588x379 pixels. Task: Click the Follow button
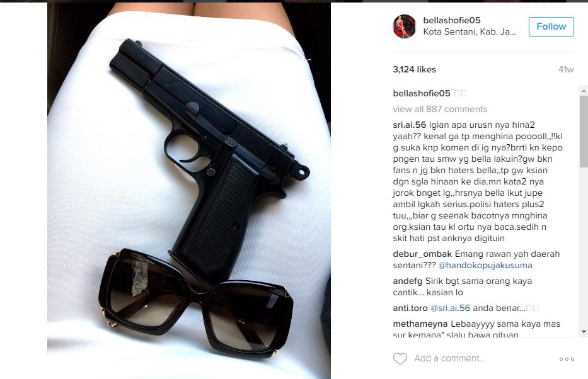551,26
